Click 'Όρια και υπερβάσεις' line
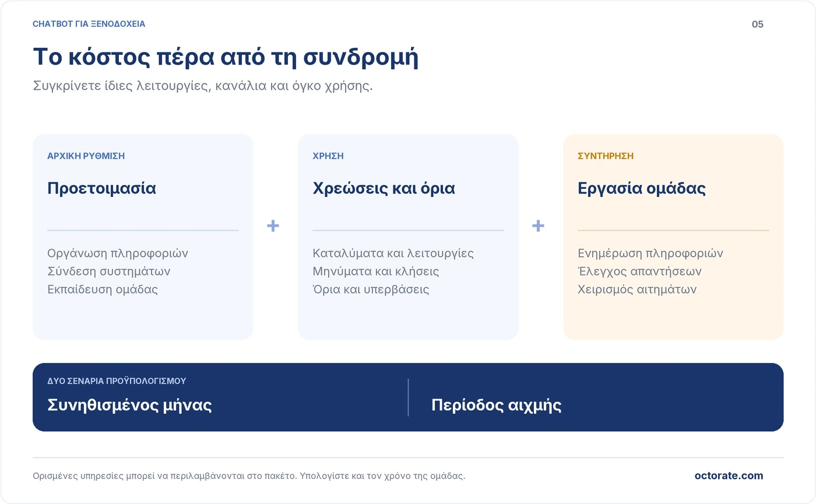 (x=371, y=290)
